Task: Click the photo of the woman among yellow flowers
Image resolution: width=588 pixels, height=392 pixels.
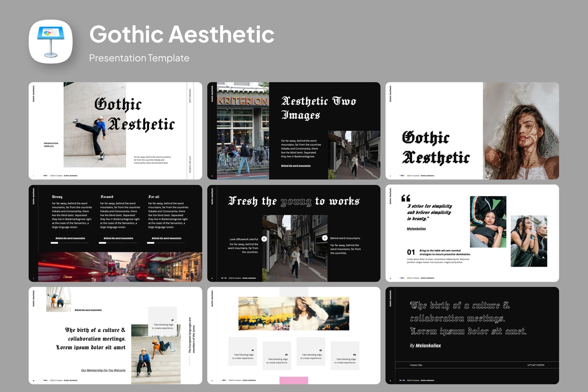Action: (x=294, y=313)
